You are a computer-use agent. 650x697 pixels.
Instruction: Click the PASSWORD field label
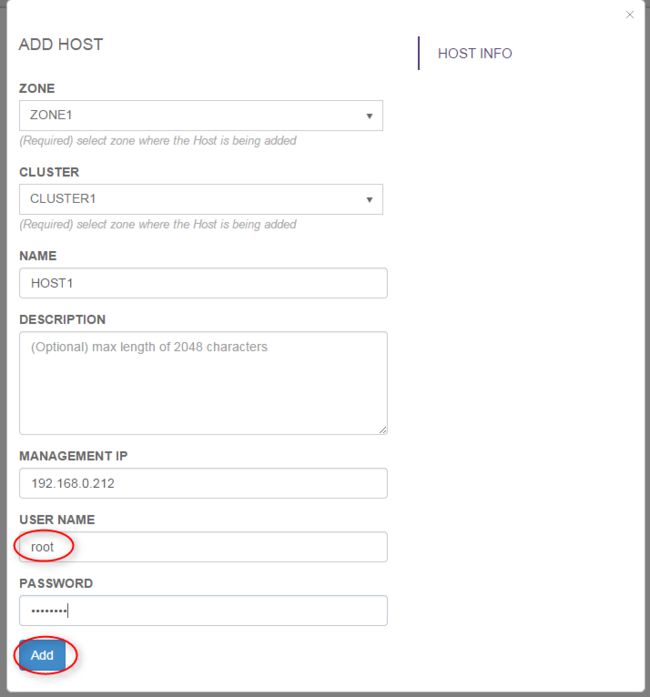[x=56, y=583]
